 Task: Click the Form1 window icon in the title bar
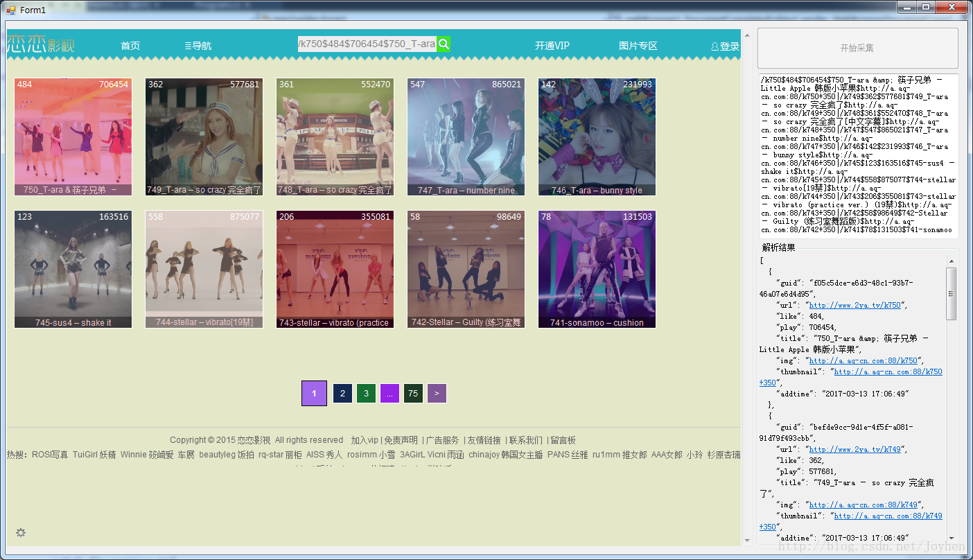coord(10,10)
